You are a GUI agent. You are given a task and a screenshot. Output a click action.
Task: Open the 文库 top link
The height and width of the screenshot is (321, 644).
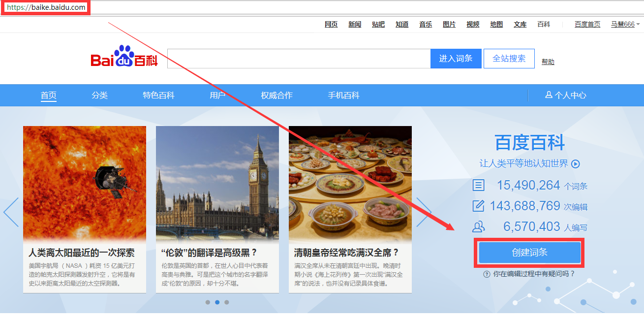[x=520, y=24]
